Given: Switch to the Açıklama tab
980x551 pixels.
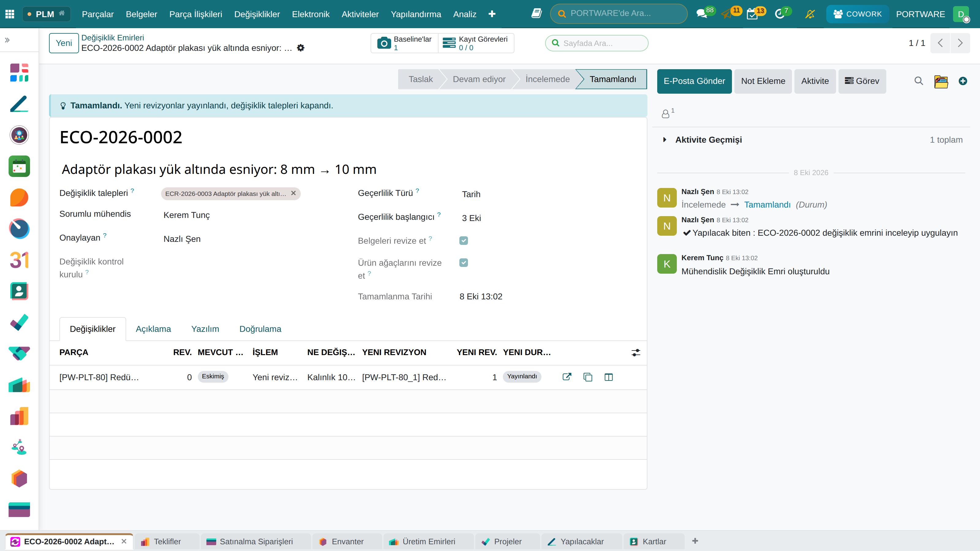Looking at the screenshot, I should click(x=153, y=329).
